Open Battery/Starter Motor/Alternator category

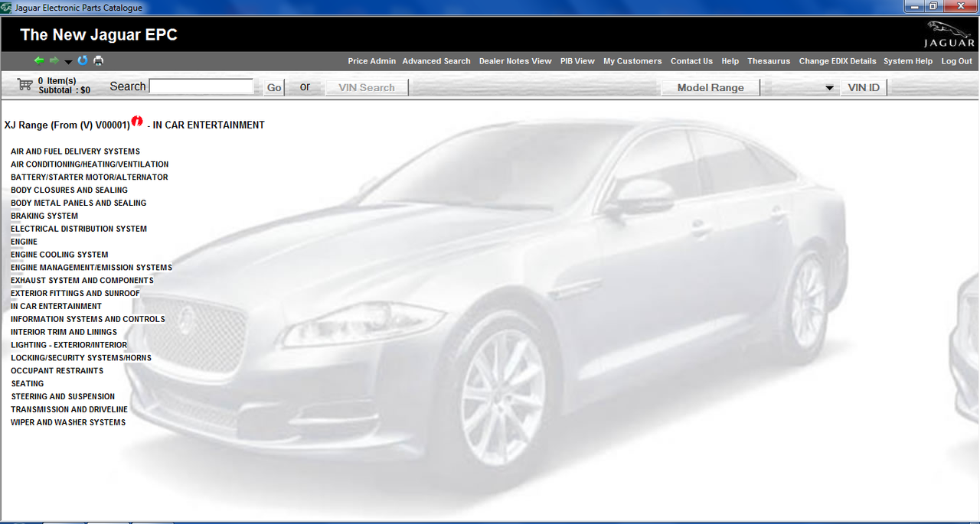90,177
